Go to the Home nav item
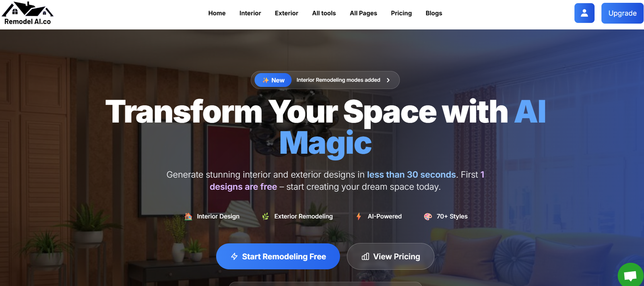This screenshot has width=644, height=286. click(217, 13)
